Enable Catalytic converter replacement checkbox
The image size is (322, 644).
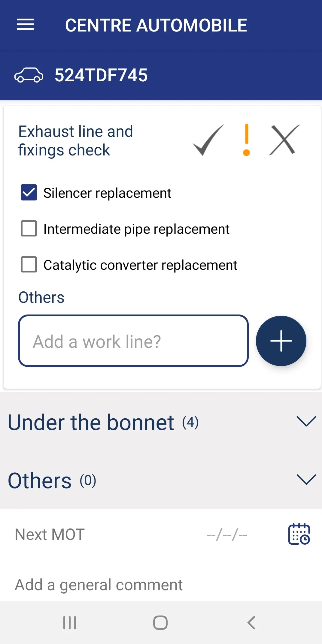(29, 264)
